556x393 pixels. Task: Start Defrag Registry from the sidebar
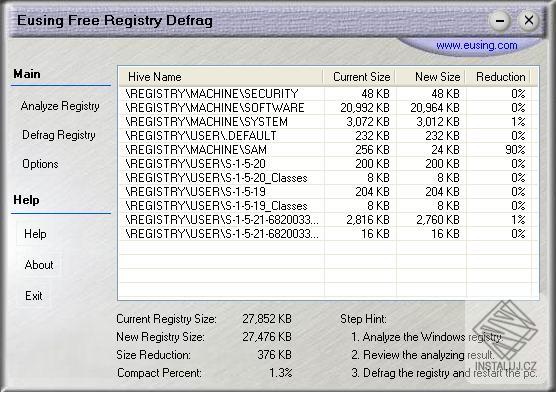[59, 135]
